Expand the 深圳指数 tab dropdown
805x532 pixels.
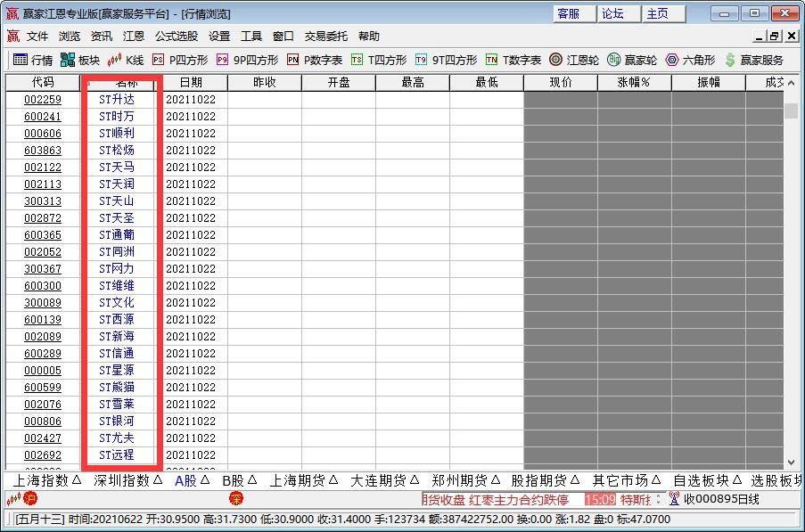(x=158, y=479)
